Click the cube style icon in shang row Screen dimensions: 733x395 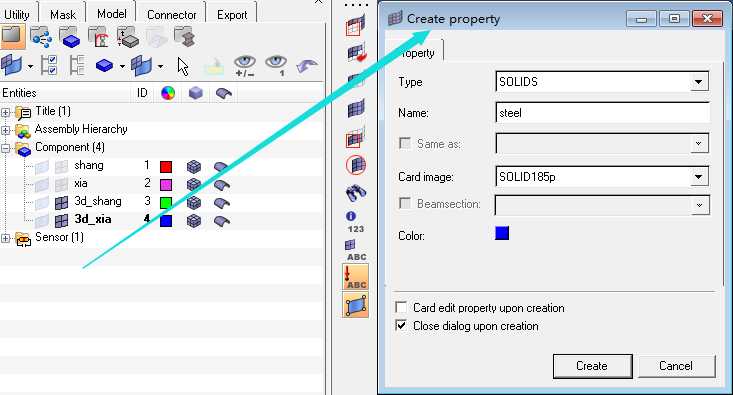coord(194,166)
